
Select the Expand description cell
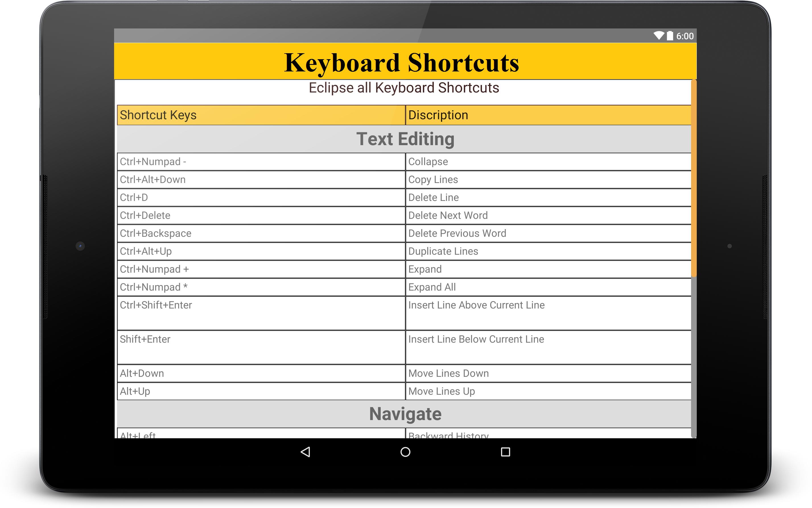(x=548, y=269)
